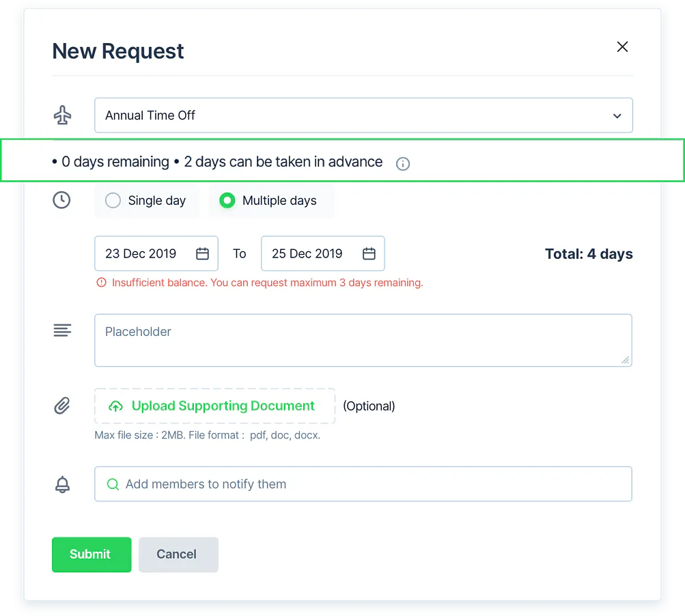Click the clock duration icon
Viewport: 685px width, 616px height.
pos(61,200)
